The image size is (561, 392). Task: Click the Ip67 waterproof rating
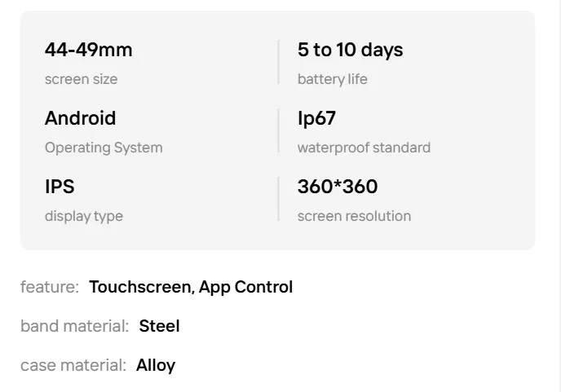click(x=316, y=118)
